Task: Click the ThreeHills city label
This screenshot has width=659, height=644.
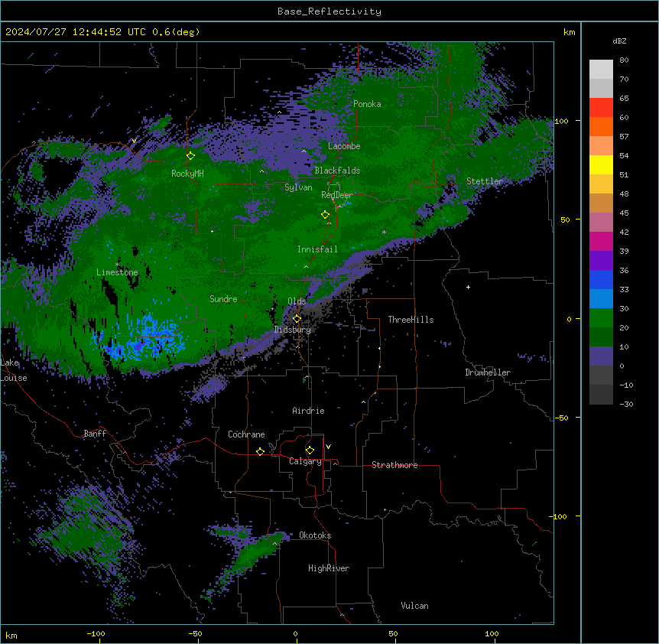Action: (x=411, y=320)
